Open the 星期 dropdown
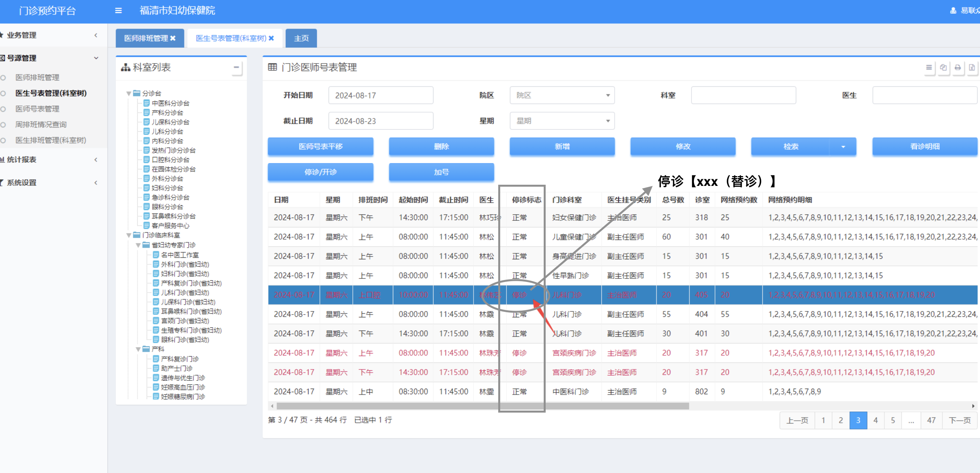Viewport: 980px width, 473px height. click(x=562, y=121)
